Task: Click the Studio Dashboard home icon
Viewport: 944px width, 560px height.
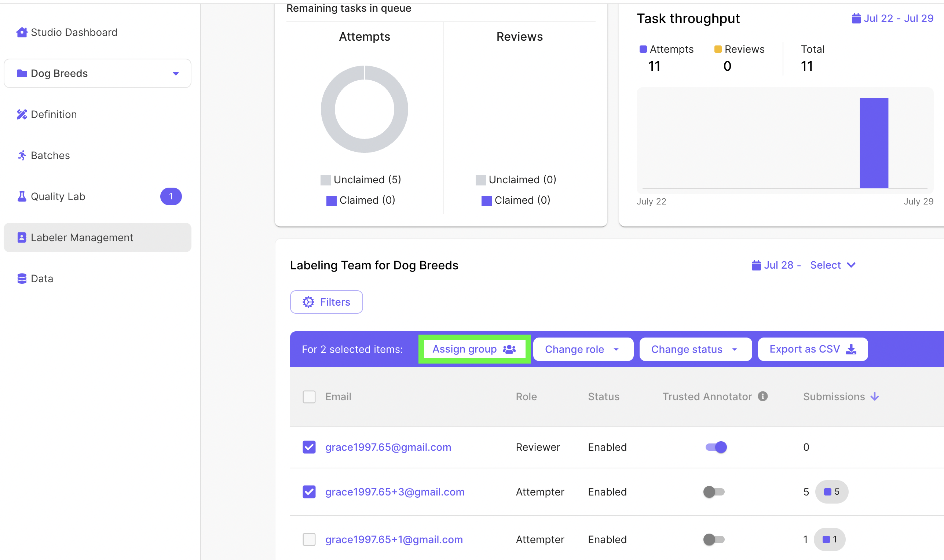Action: pos(22,33)
